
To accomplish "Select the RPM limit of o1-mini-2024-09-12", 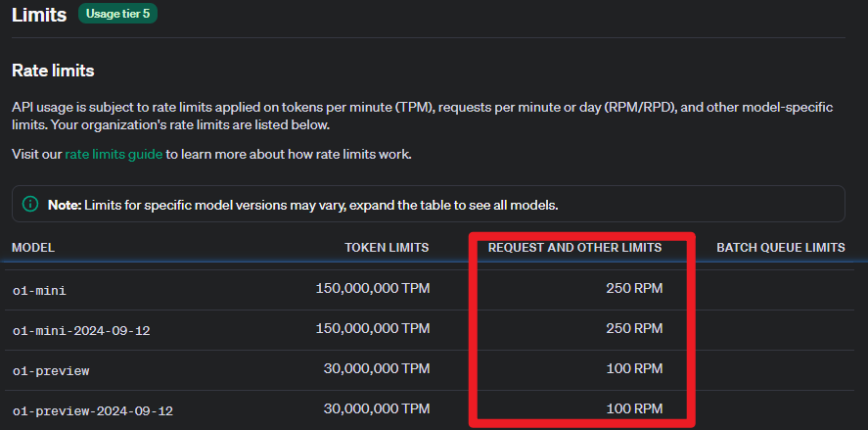I will 635,329.
